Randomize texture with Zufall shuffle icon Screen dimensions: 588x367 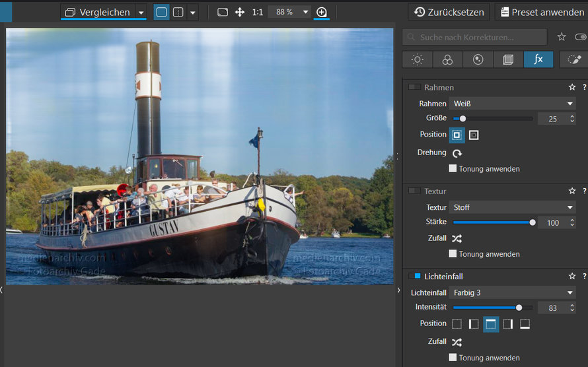pyautogui.click(x=457, y=238)
